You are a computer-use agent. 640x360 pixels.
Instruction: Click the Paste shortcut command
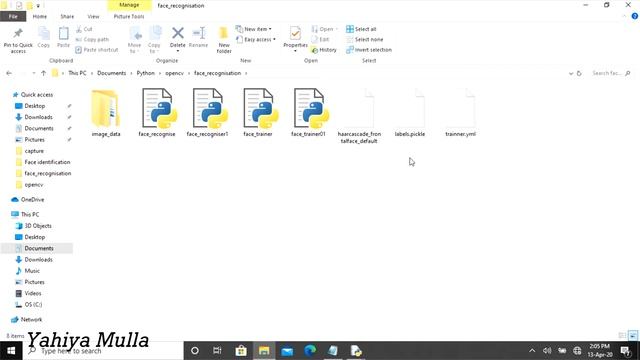tap(97, 50)
